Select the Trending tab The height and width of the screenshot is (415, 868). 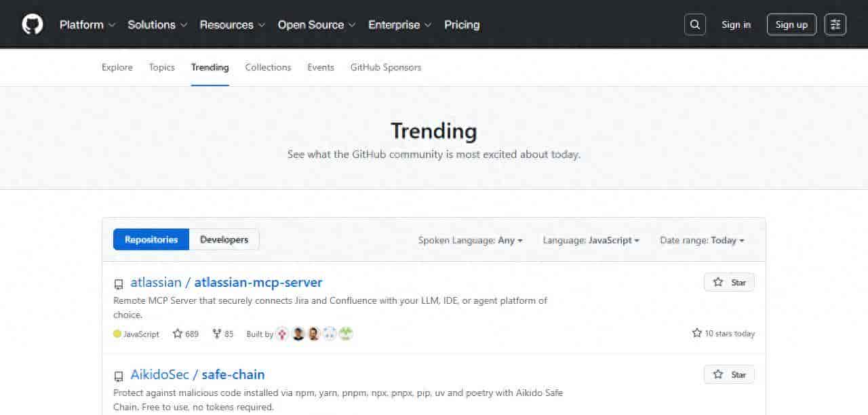(210, 67)
